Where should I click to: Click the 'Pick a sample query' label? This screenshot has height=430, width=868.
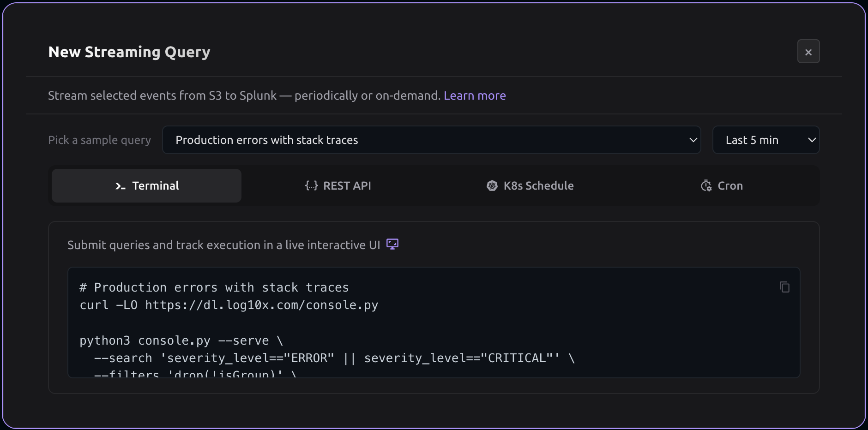99,140
